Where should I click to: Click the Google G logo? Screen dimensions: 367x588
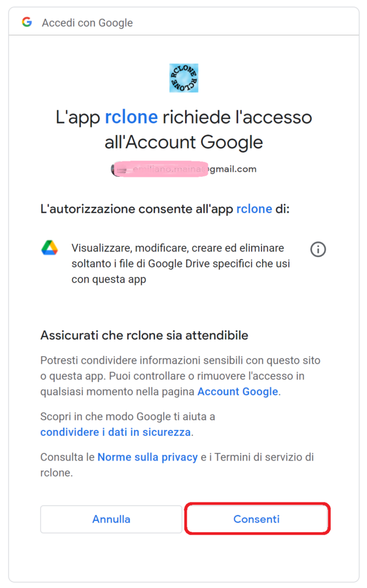tap(26, 22)
